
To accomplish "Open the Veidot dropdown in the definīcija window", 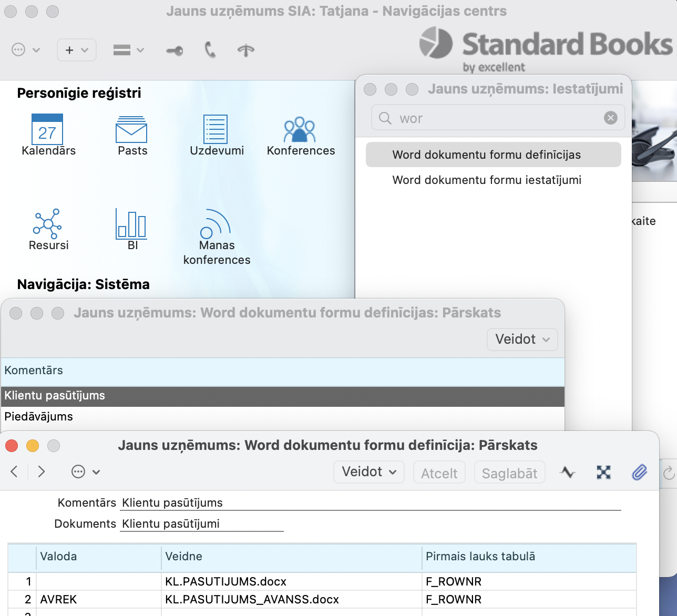I will (x=368, y=472).
